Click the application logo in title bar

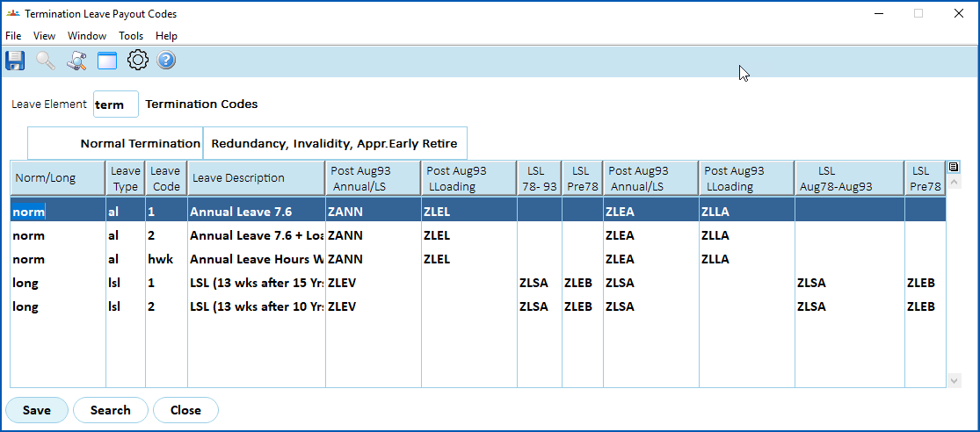click(12, 13)
